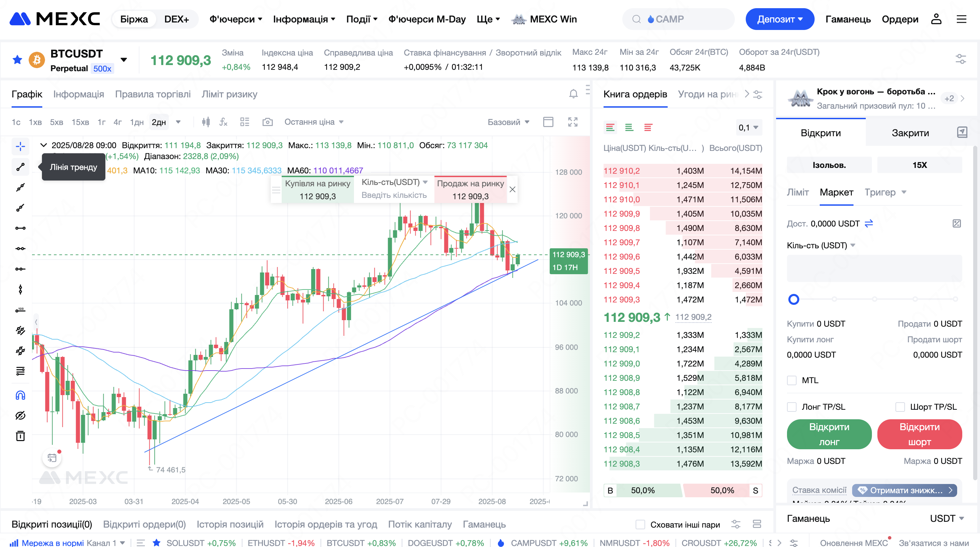Select the trend line drawing tool
This screenshot has height=547, width=980.
pos(20,167)
